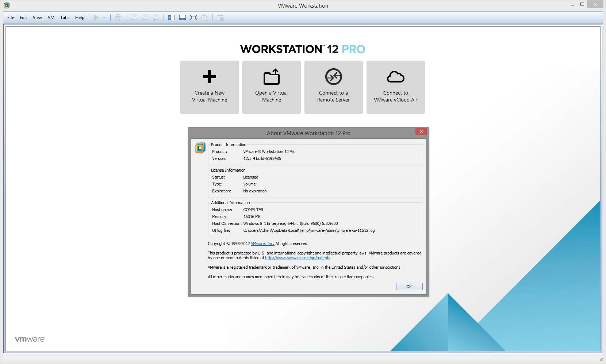Click the plus icon to create a VM
This screenshot has width=606, height=364.
pos(210,77)
